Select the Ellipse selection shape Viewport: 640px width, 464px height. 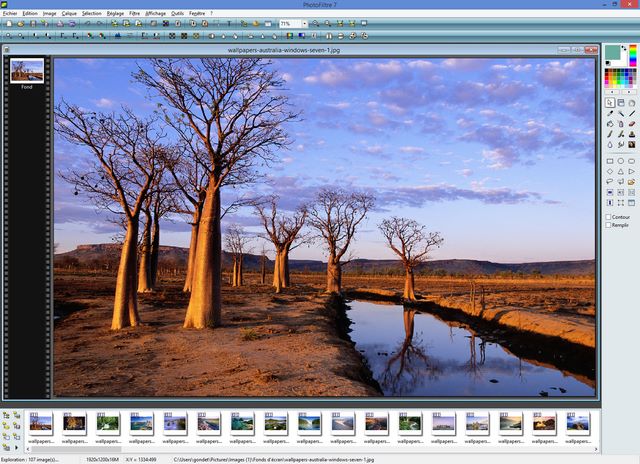click(621, 160)
